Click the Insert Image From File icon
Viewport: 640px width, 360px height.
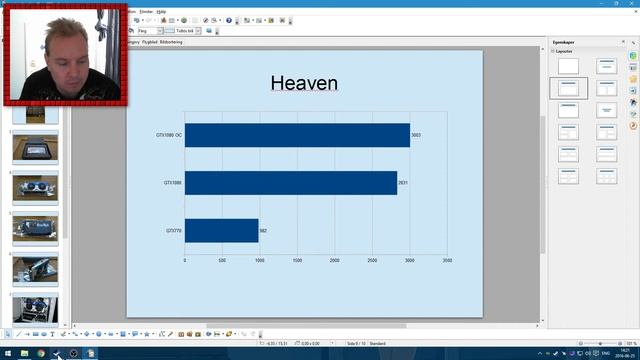tap(189, 334)
